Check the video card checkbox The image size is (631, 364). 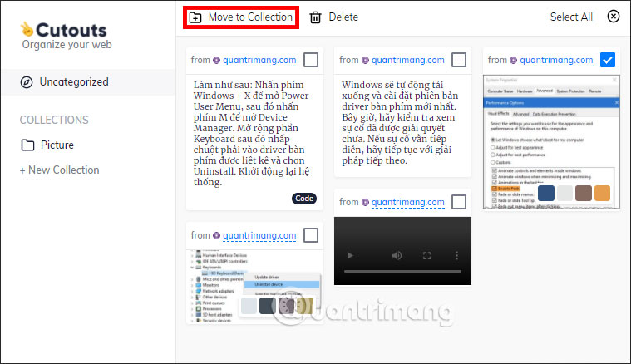click(459, 202)
